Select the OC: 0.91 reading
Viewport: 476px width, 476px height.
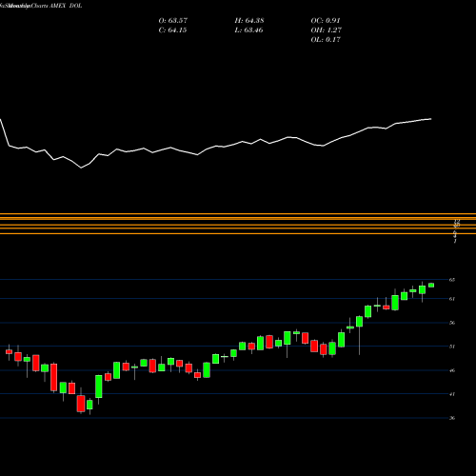pyautogui.click(x=326, y=21)
